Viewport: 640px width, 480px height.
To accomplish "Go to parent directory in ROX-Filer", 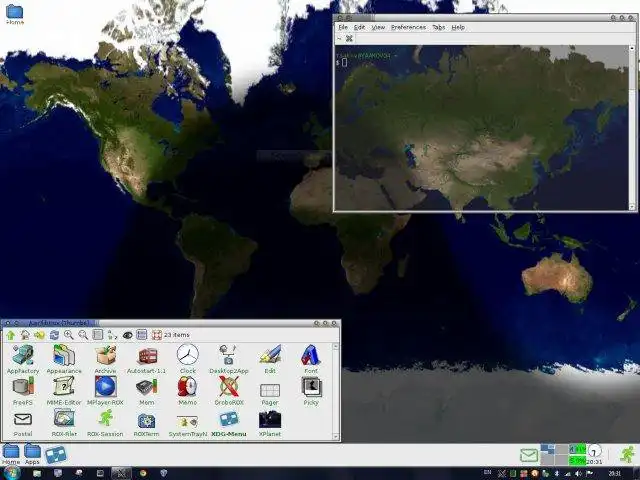I will click(11, 335).
